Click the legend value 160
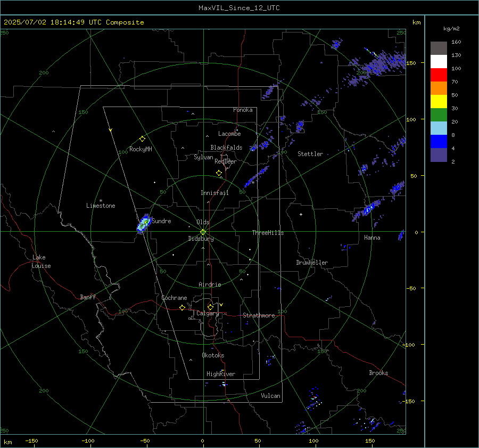 456,42
